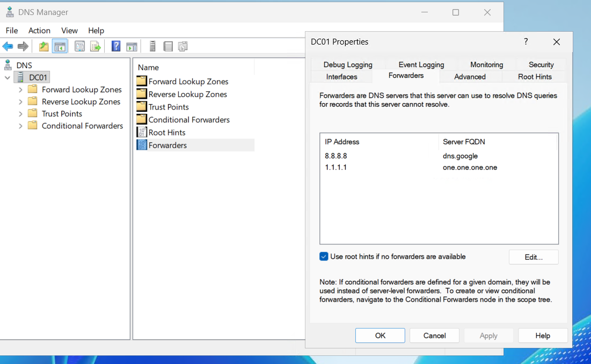Screen dimensions: 591x364
Task: Click the stacked documents toolbar icon
Action: tap(183, 46)
